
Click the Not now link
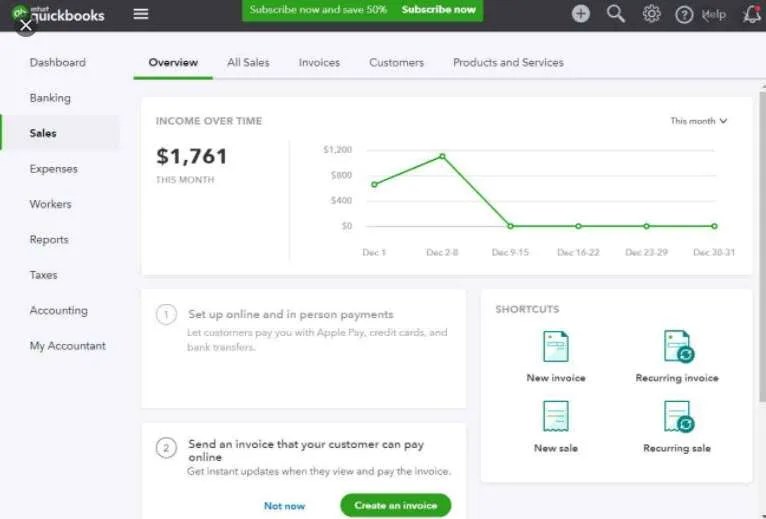(284, 506)
